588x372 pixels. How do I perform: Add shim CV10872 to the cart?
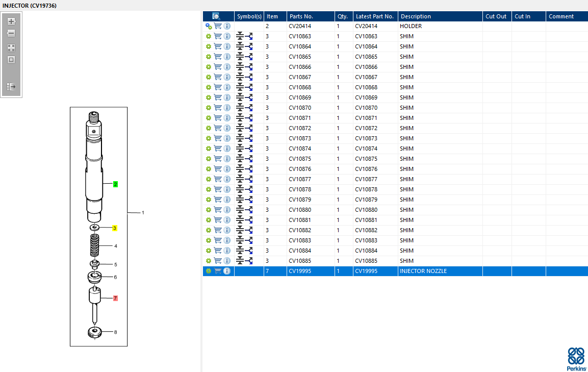point(218,128)
